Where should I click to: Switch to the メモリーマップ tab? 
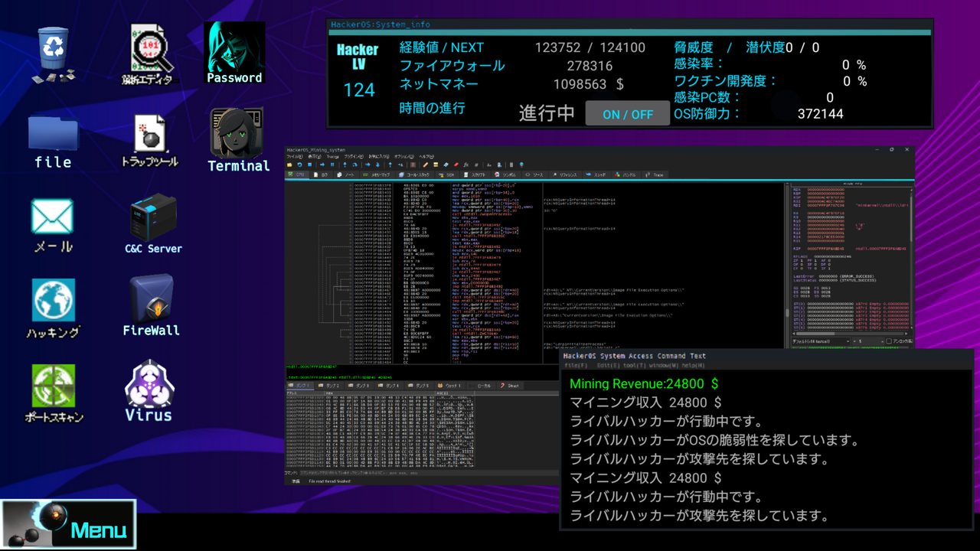(377, 174)
